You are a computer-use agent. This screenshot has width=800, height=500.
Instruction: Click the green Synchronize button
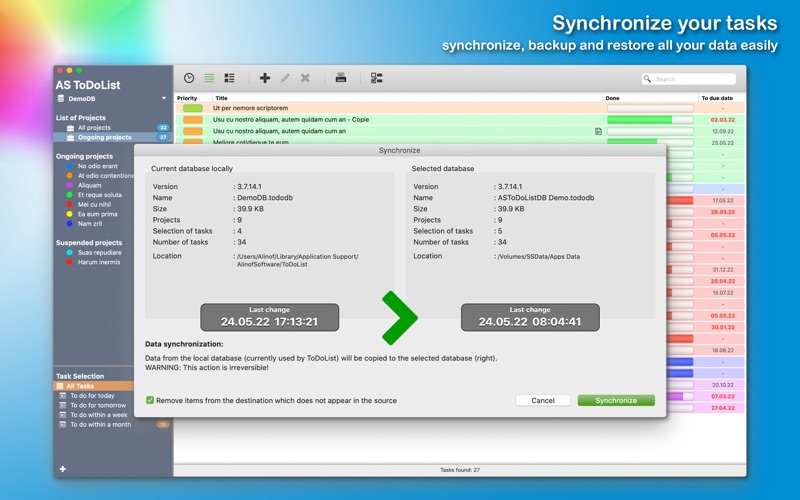tap(616, 401)
